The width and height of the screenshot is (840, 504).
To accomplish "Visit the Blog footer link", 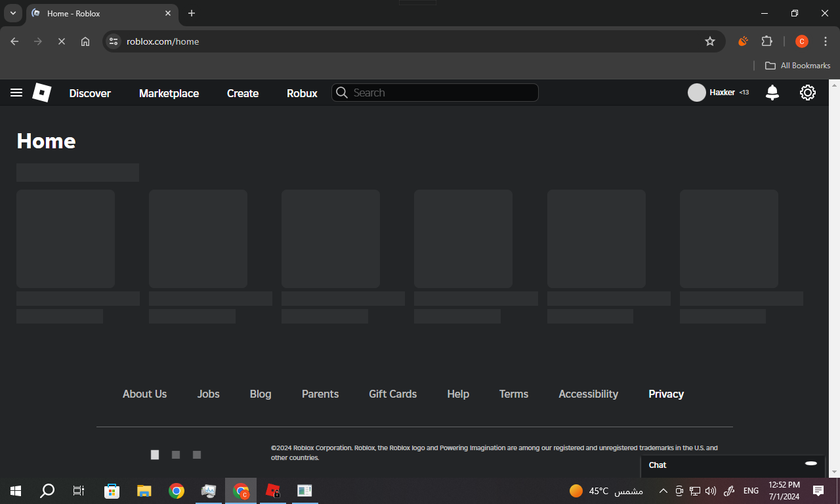I will 261,394.
